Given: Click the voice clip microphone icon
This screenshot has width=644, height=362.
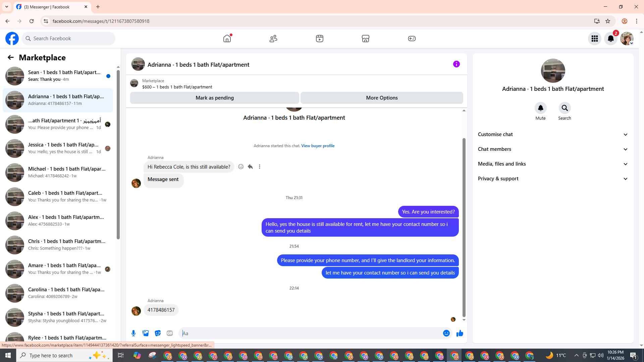Looking at the screenshot, I should pyautogui.click(x=133, y=333).
